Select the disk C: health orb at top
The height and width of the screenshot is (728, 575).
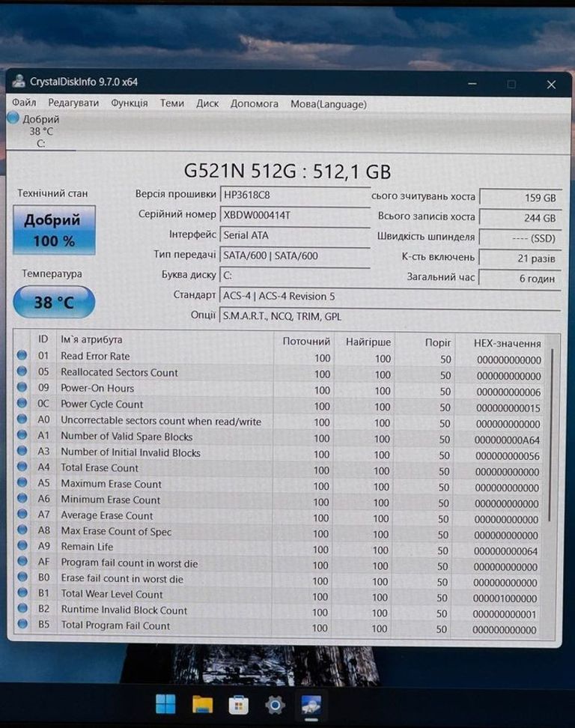(x=13, y=118)
